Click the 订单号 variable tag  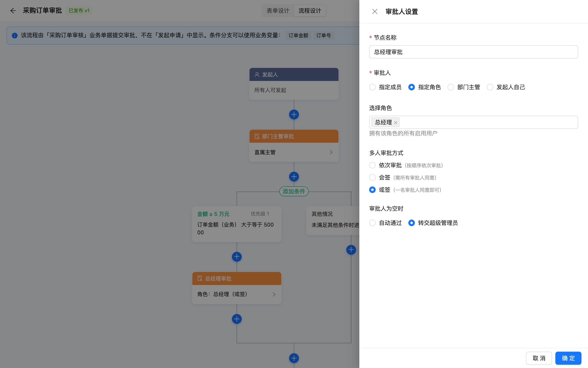pos(324,36)
